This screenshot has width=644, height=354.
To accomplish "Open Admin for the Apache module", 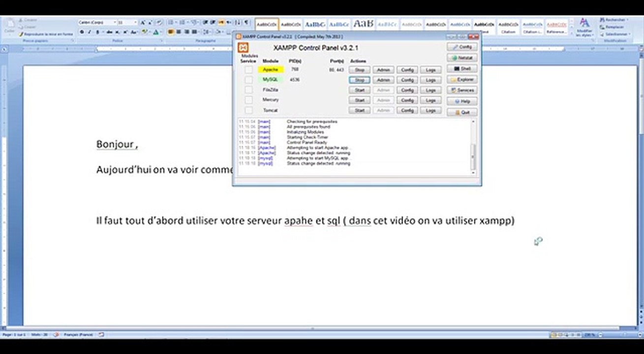I will coord(383,70).
